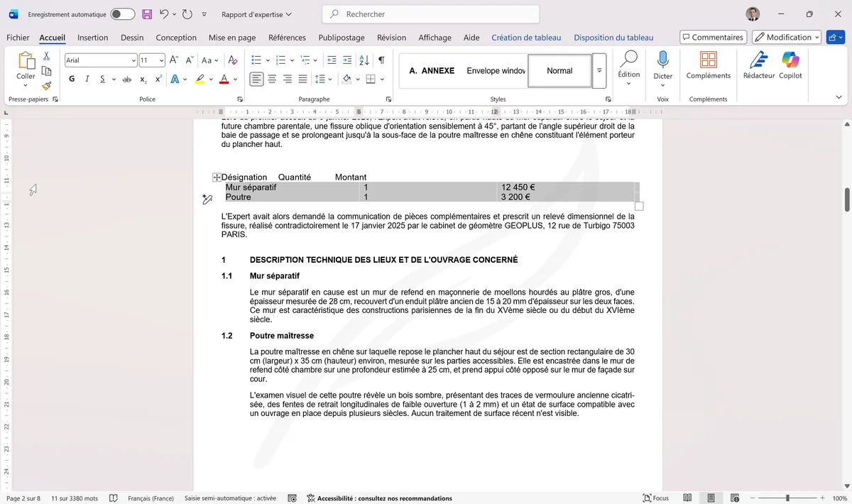Open the Rédacteur editor tool

(x=759, y=69)
